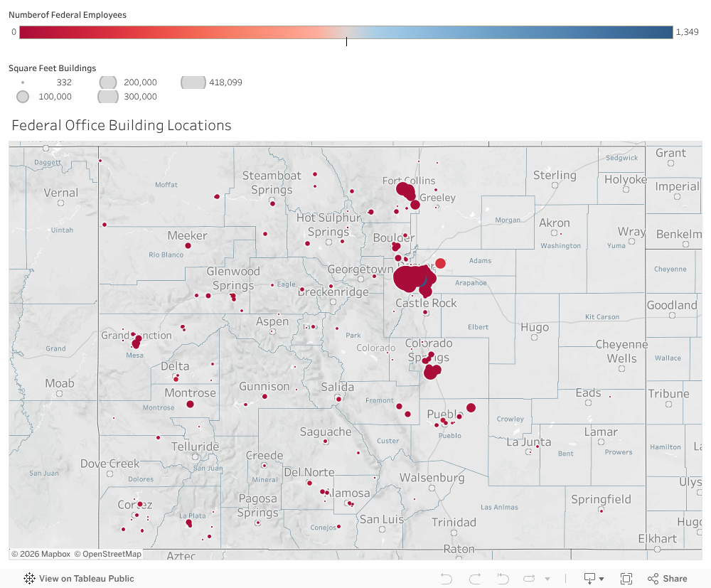This screenshot has height=588, width=711.
Task: Click the Share button
Action: click(x=667, y=579)
